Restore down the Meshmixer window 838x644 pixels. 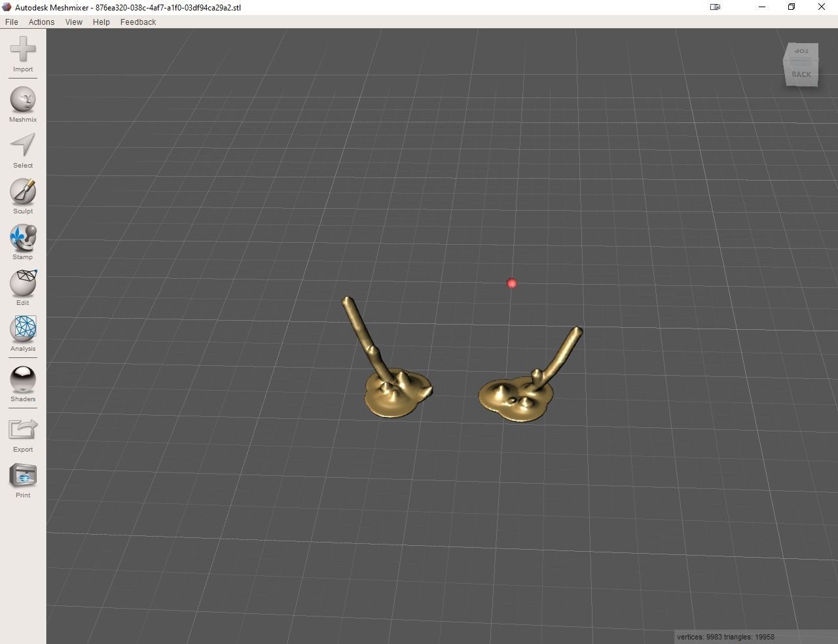click(792, 7)
